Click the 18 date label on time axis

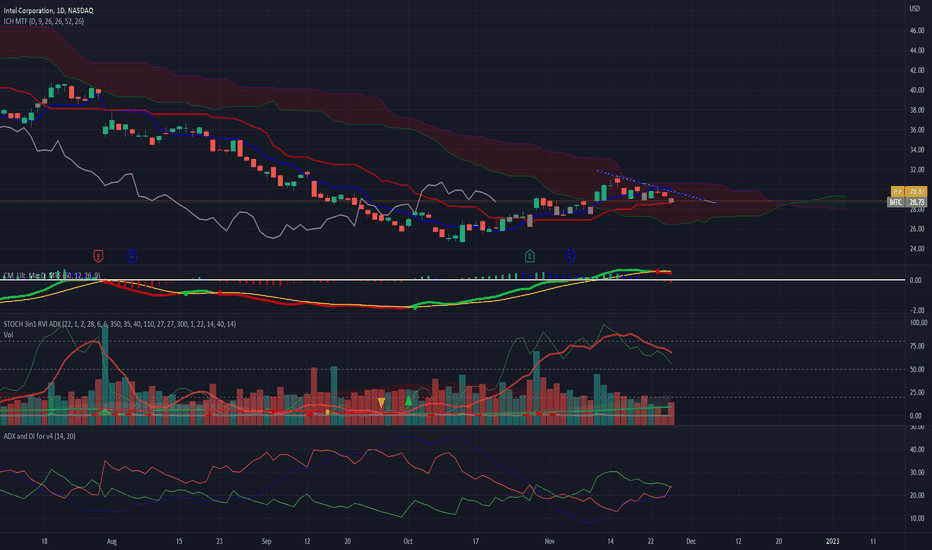tap(44, 542)
